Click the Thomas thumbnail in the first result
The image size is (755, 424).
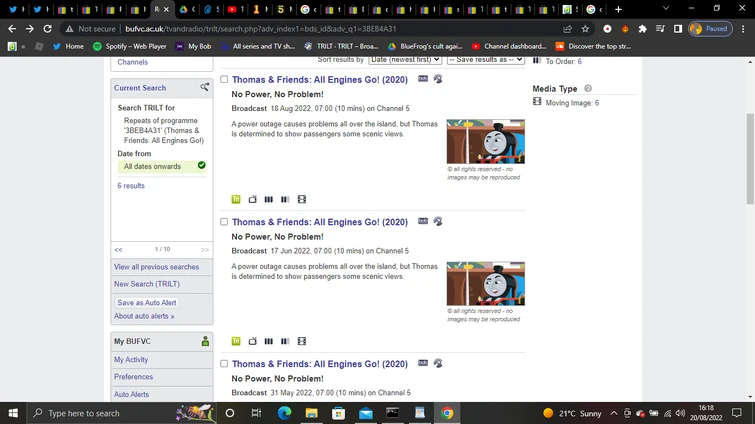point(485,141)
